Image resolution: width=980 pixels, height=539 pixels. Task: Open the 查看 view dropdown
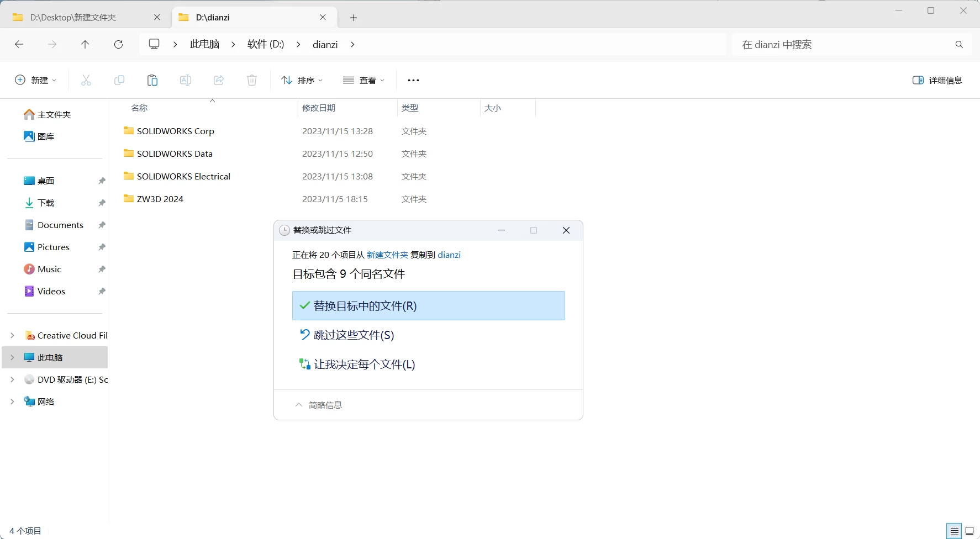(363, 80)
